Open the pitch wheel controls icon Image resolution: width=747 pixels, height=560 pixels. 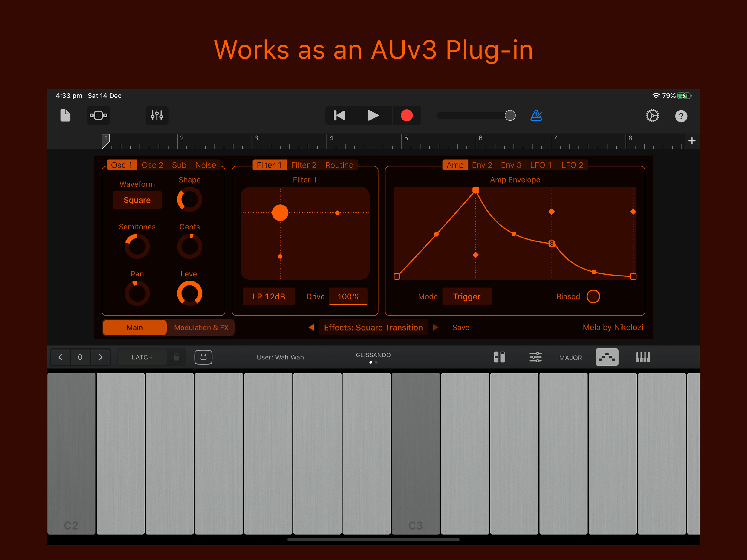point(500,357)
